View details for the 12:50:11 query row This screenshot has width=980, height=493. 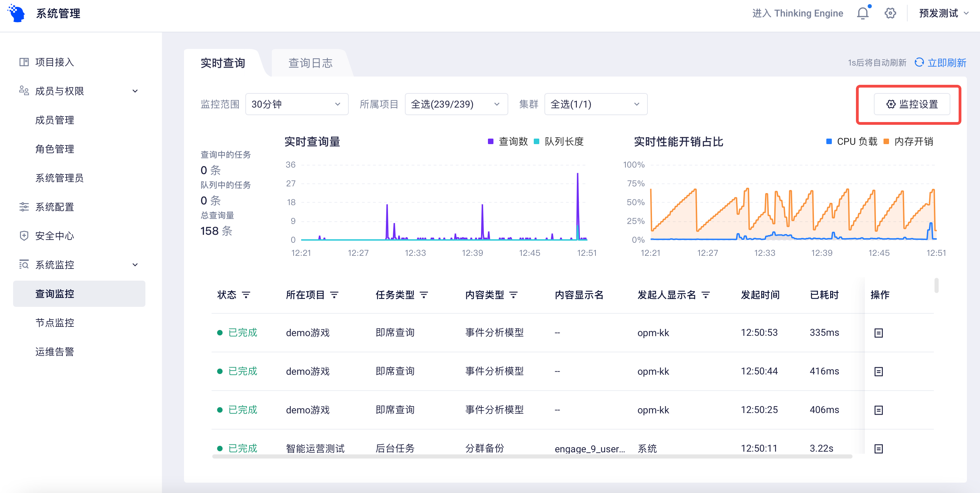pos(878,449)
